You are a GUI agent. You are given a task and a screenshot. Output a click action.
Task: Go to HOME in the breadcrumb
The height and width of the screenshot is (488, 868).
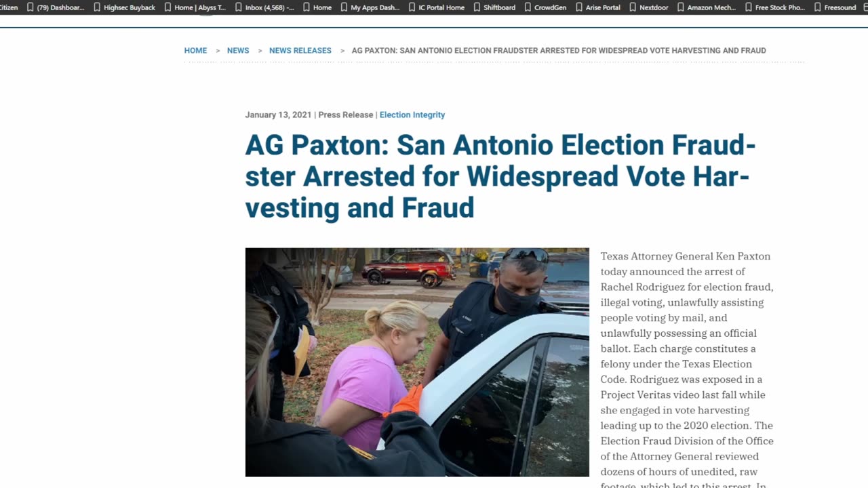coord(195,51)
